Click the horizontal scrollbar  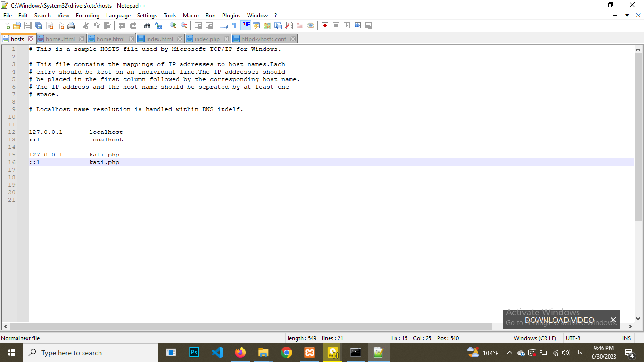[x=251, y=326]
